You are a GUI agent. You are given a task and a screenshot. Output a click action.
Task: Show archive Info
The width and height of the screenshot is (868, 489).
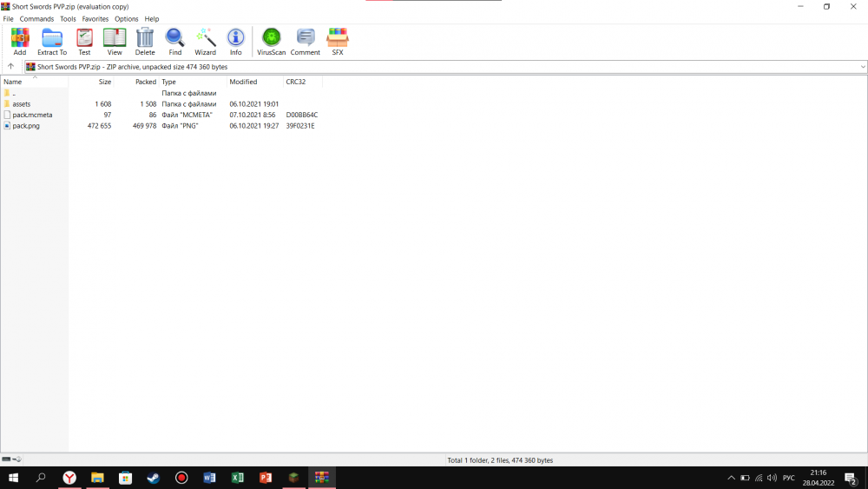(x=236, y=42)
